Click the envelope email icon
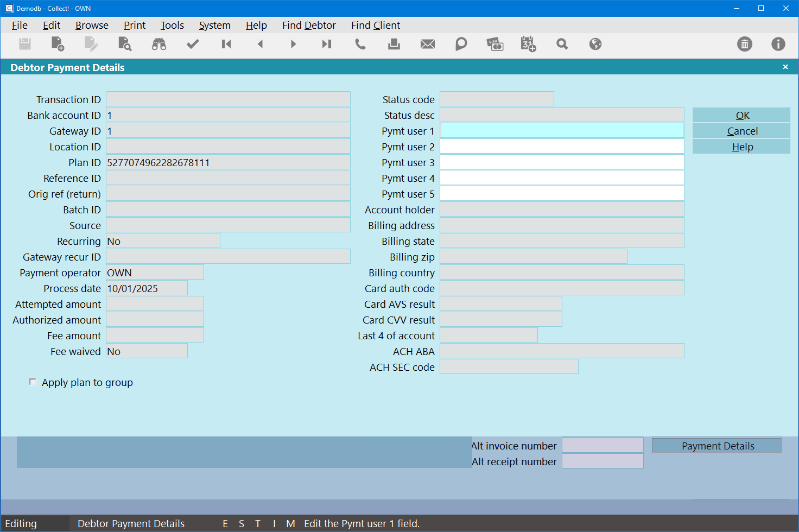The image size is (799, 532). coord(428,44)
